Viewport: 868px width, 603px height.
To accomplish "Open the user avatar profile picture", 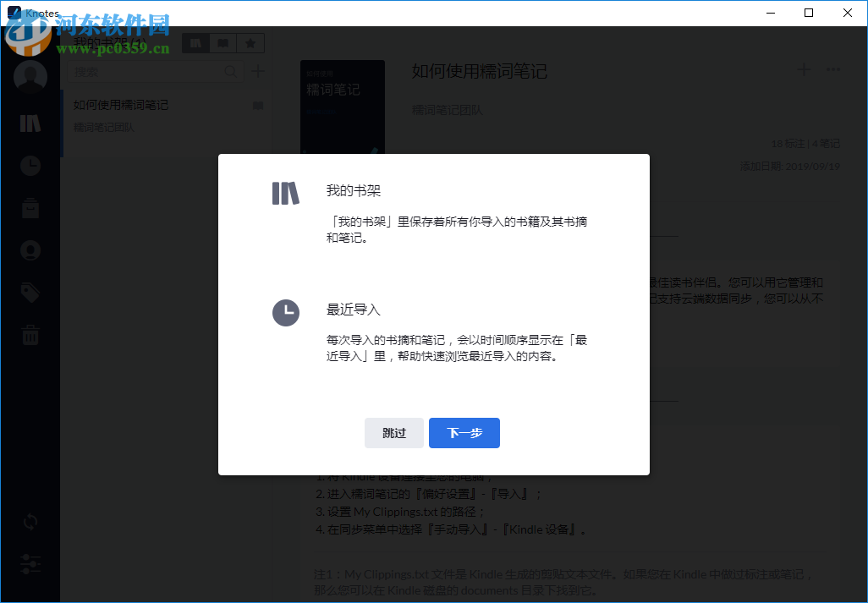I will tap(30, 75).
